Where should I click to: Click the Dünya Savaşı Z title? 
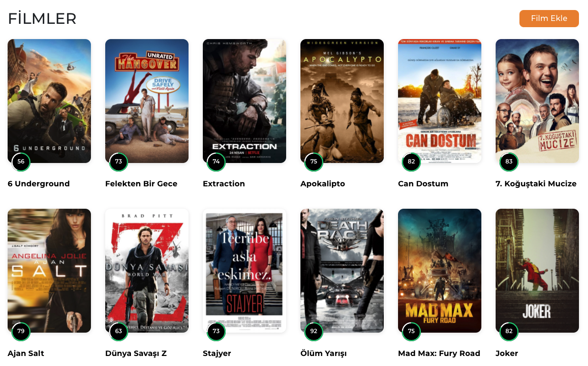(136, 354)
